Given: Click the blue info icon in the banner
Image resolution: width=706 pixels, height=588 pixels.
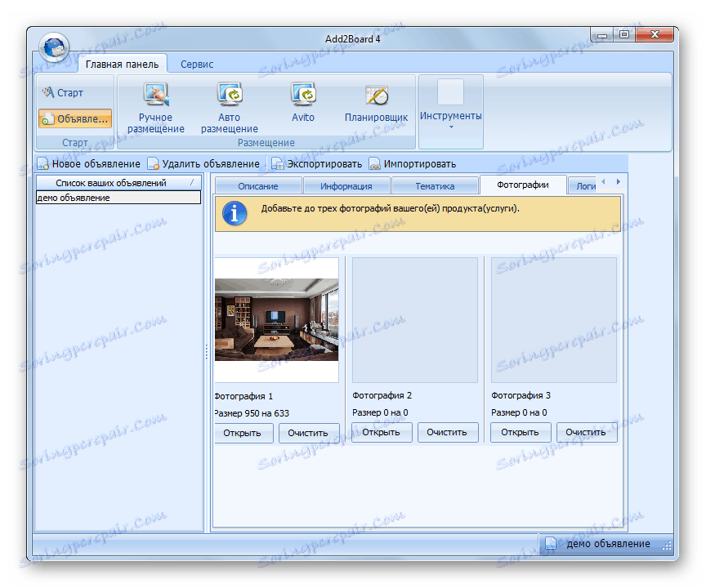Looking at the screenshot, I should pyautogui.click(x=235, y=213).
